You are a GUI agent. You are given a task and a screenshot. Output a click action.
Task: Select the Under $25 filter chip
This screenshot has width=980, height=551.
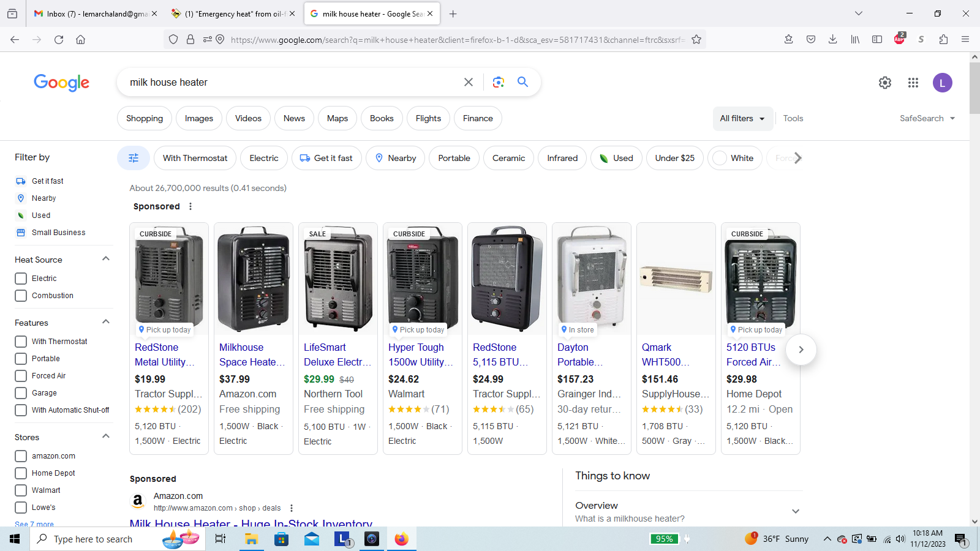[674, 158]
